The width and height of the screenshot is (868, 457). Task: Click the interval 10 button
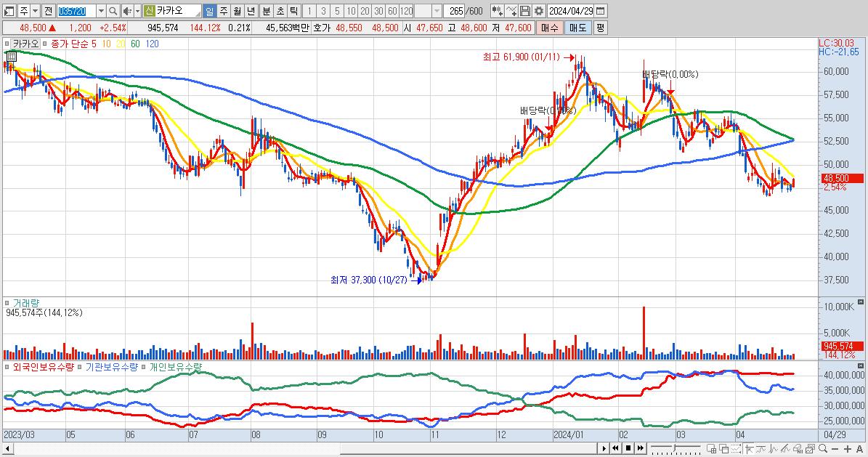click(x=352, y=11)
